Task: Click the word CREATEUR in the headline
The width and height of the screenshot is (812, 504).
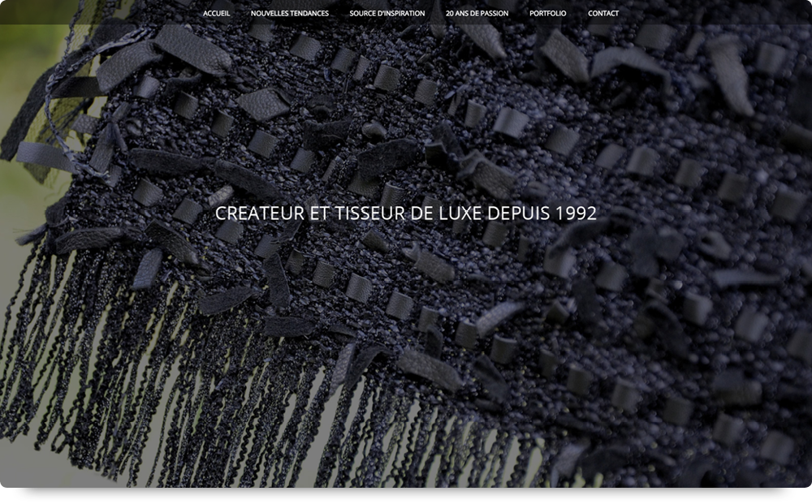Action: [x=250, y=213]
